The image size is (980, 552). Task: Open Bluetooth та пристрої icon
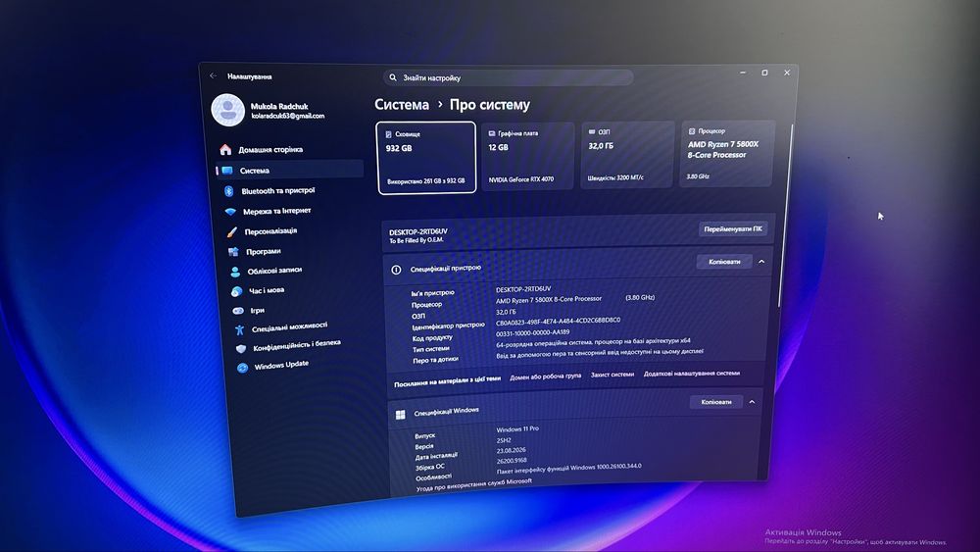coord(228,191)
